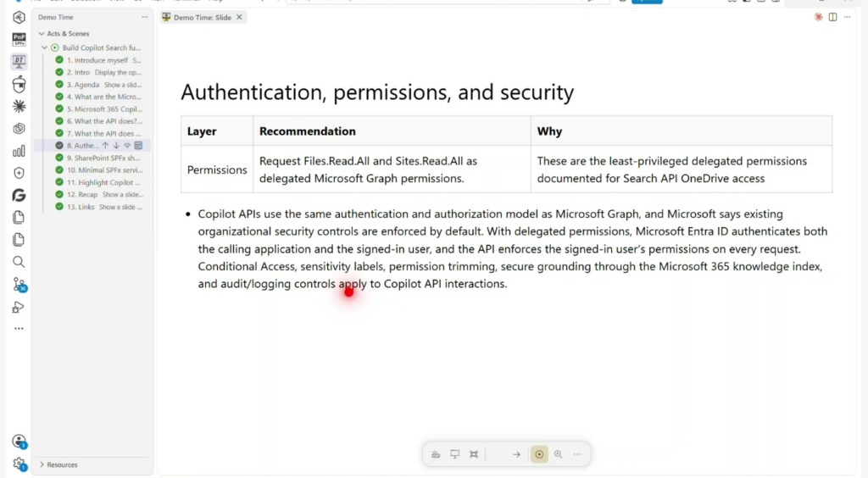Screen dimensions: 868x478
Task: Click the zoom magnifier in slide toolbar
Action: point(558,454)
